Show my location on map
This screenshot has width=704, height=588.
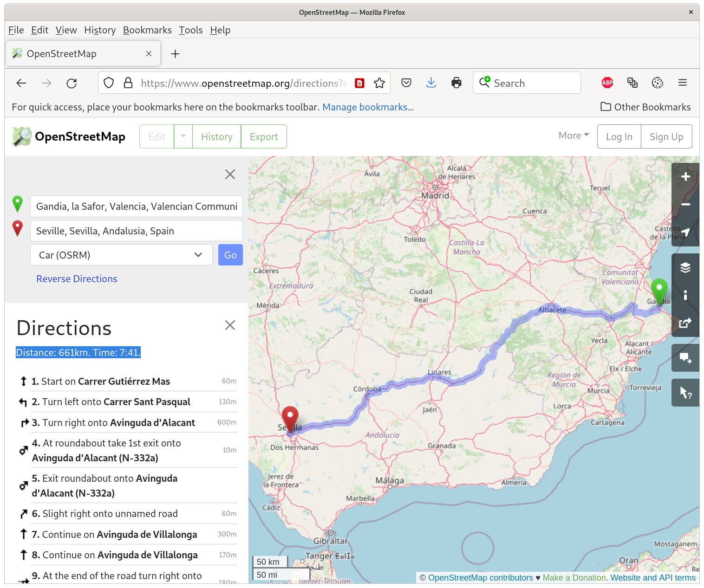point(685,233)
